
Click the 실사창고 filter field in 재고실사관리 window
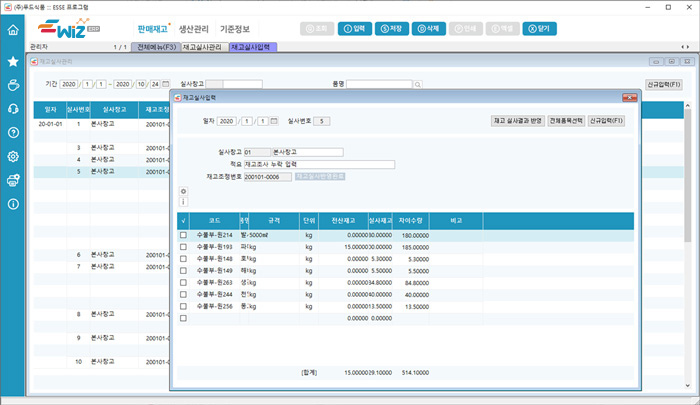click(234, 84)
